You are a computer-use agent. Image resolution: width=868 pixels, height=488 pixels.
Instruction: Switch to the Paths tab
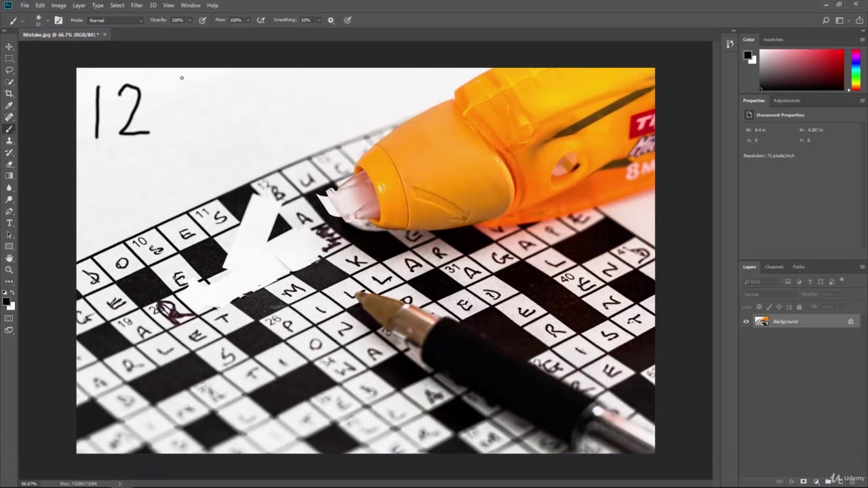[798, 266]
